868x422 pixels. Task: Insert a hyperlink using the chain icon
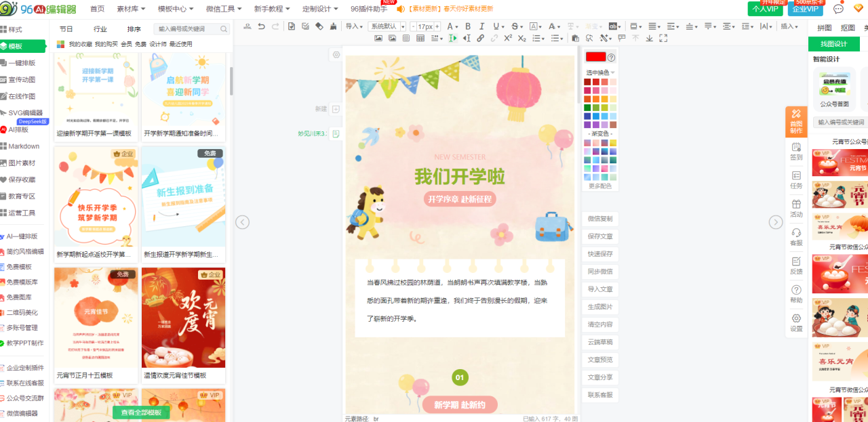click(x=481, y=39)
